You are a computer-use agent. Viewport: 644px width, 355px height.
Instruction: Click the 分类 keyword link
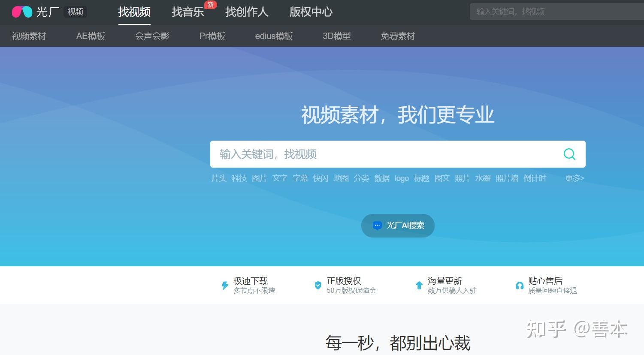pos(361,178)
